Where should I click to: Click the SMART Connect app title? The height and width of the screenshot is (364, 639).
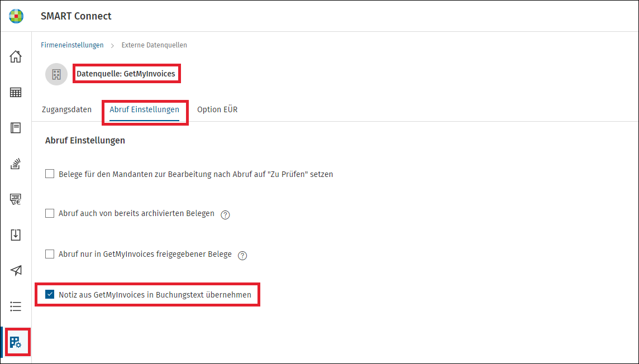point(76,16)
